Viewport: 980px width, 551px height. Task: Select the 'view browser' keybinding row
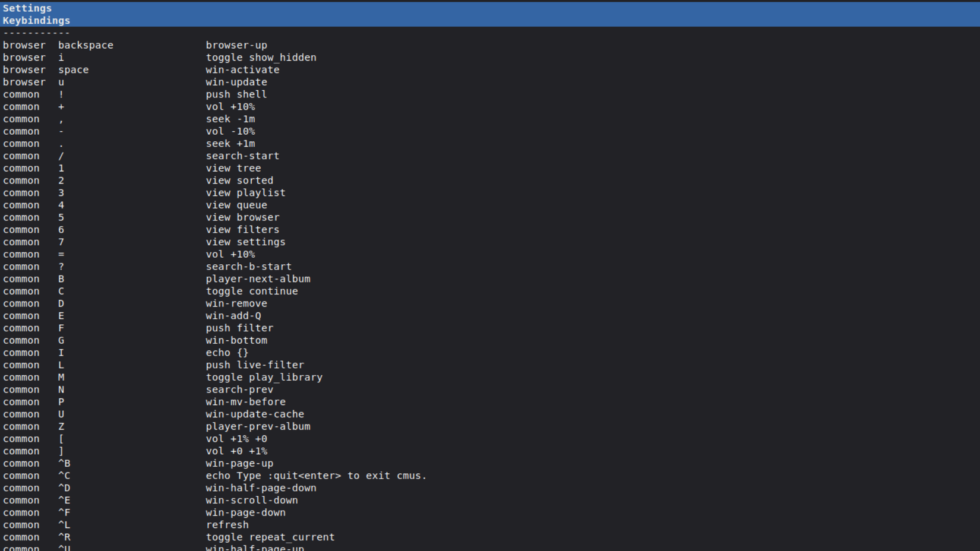click(x=490, y=217)
